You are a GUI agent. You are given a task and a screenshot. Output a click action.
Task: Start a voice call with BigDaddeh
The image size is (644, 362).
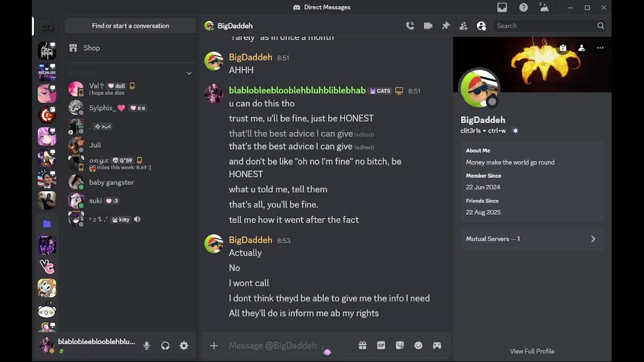[x=410, y=26]
